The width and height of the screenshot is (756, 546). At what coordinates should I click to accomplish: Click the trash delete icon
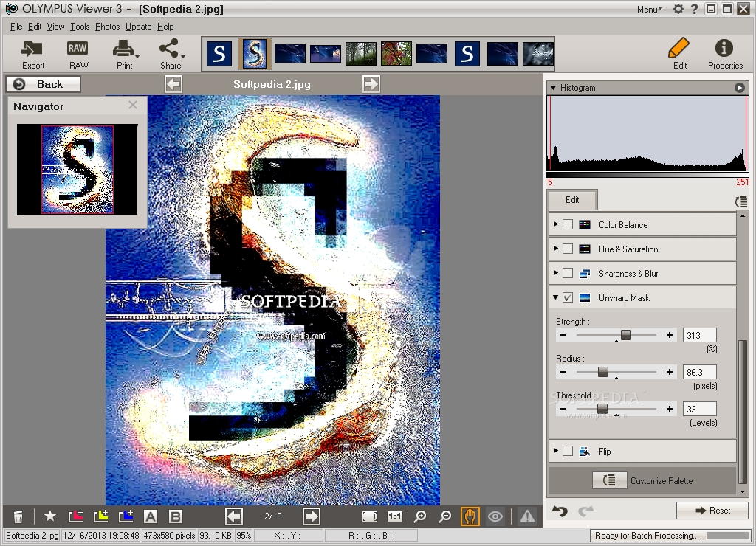click(x=18, y=516)
